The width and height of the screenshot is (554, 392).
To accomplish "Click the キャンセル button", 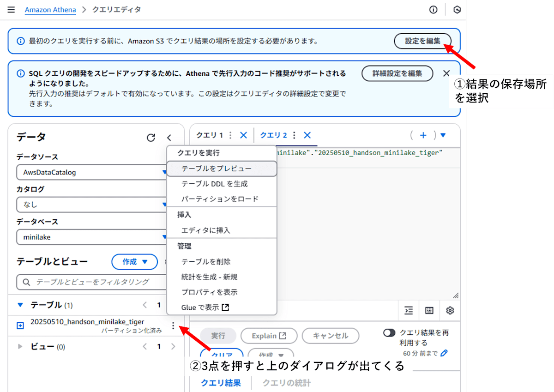I will (331, 336).
